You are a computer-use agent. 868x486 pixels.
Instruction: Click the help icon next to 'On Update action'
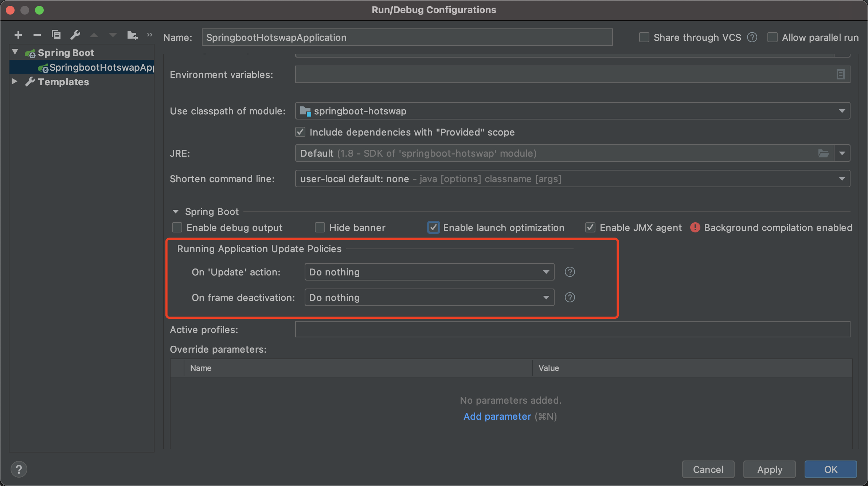[x=570, y=272]
